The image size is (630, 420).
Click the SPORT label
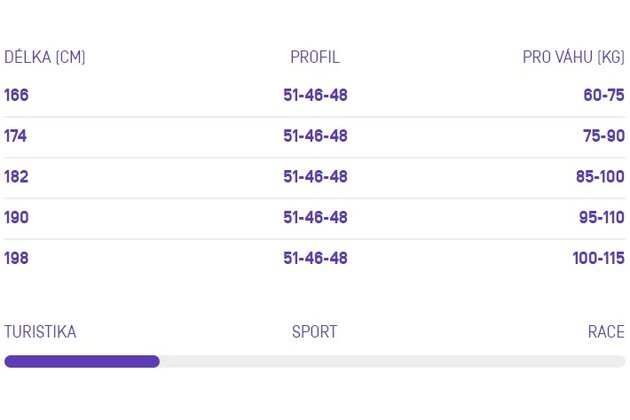pyautogui.click(x=315, y=332)
